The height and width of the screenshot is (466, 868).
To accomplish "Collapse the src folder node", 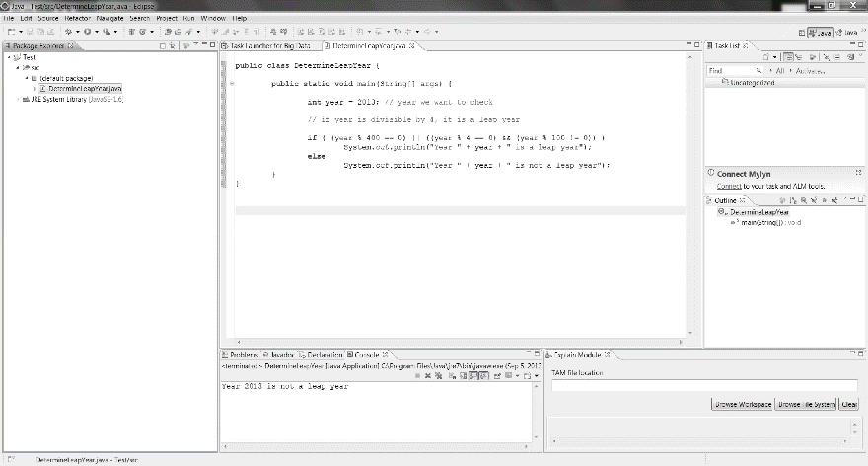I will pyautogui.click(x=18, y=67).
